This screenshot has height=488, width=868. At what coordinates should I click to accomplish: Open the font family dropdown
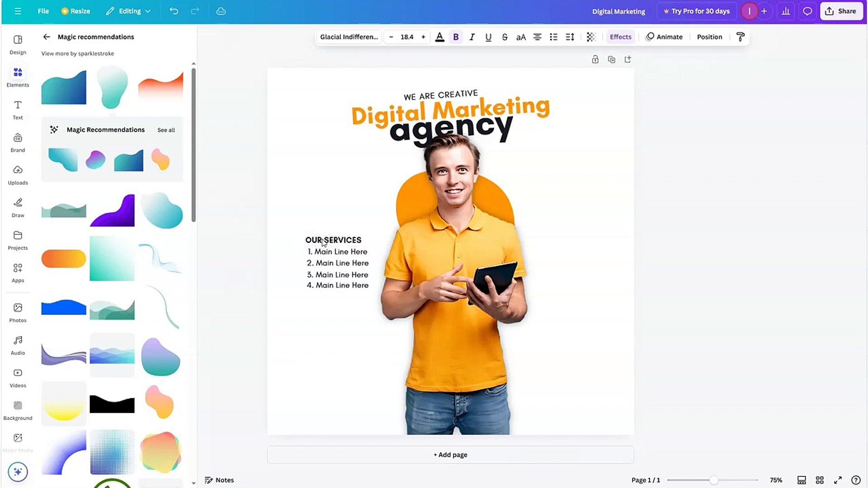349,37
